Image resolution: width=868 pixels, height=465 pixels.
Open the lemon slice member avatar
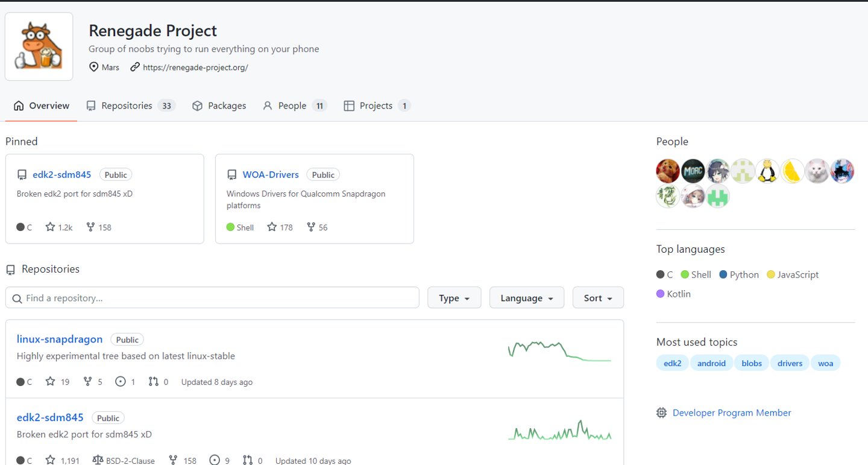(x=793, y=171)
